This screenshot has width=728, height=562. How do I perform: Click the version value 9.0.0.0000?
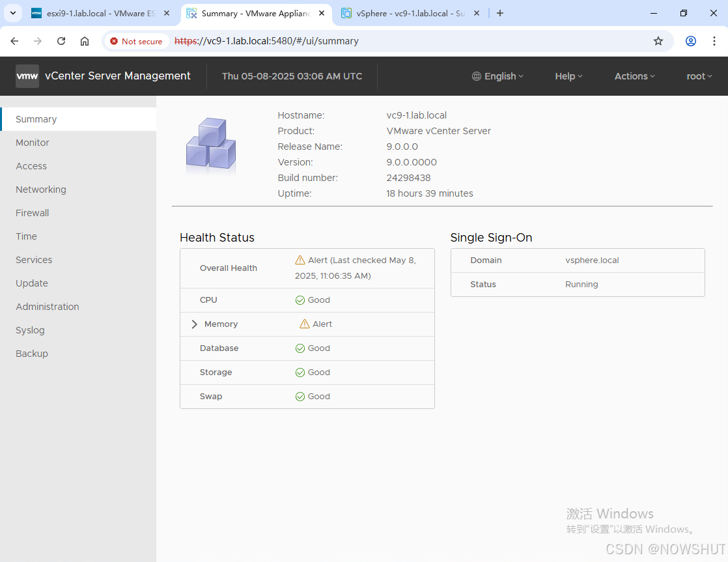(x=412, y=162)
